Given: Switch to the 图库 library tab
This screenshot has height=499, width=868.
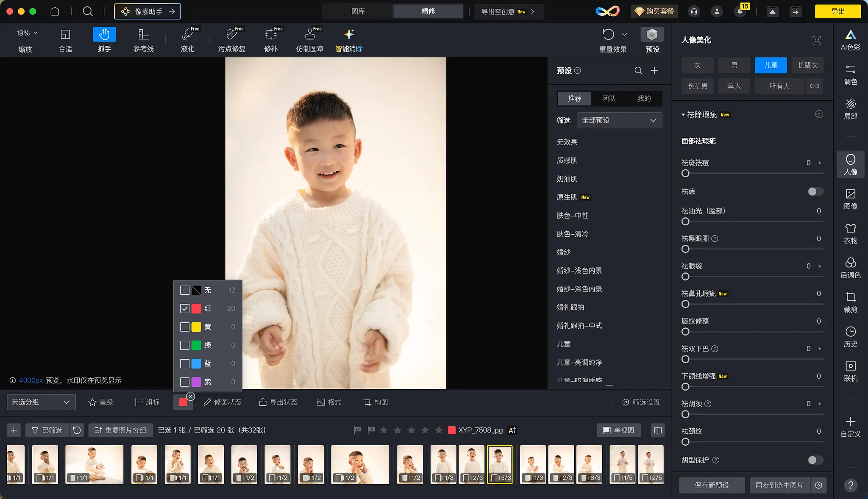Looking at the screenshot, I should tap(358, 11).
